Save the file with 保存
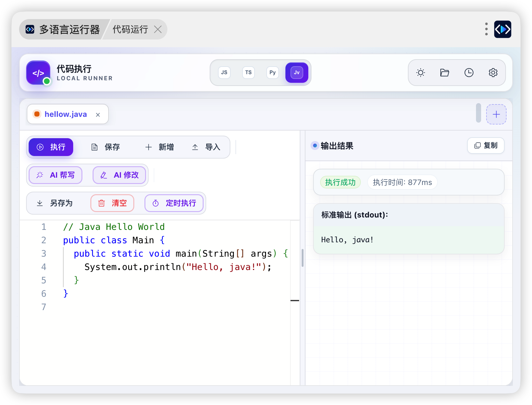 click(x=106, y=147)
